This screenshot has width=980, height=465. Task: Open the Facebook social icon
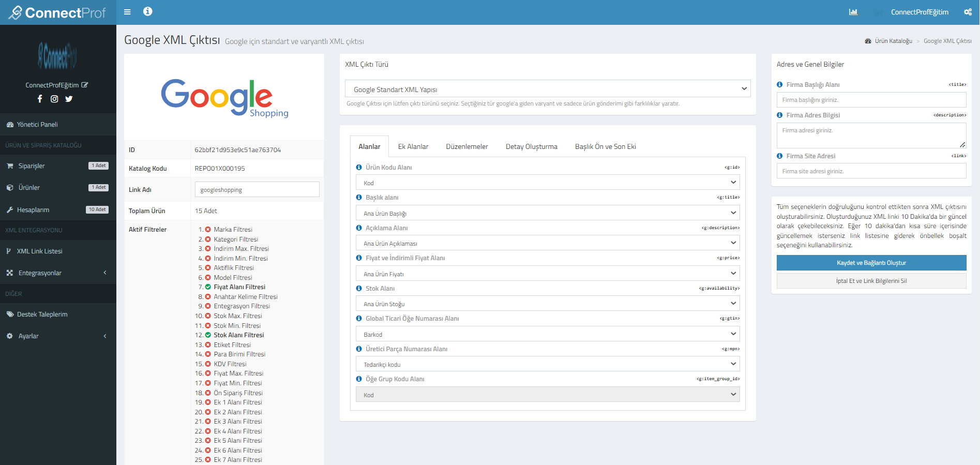[x=40, y=99]
